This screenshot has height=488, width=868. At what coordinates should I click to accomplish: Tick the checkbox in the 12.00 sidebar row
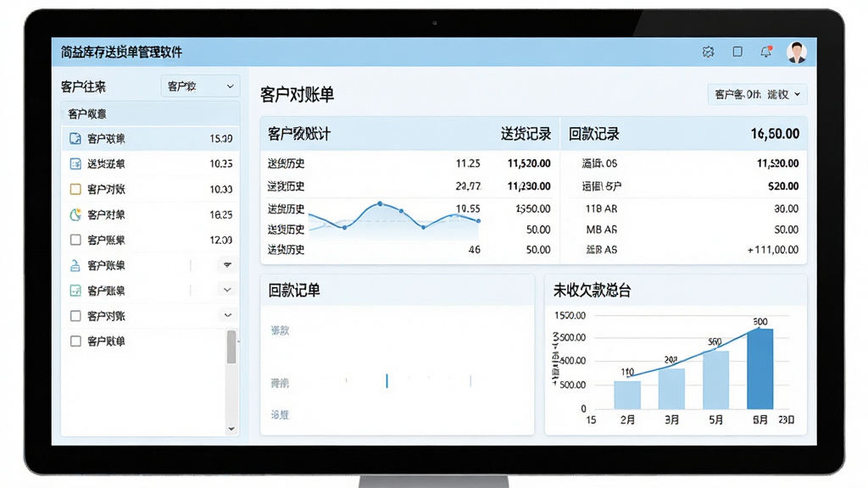tap(75, 240)
